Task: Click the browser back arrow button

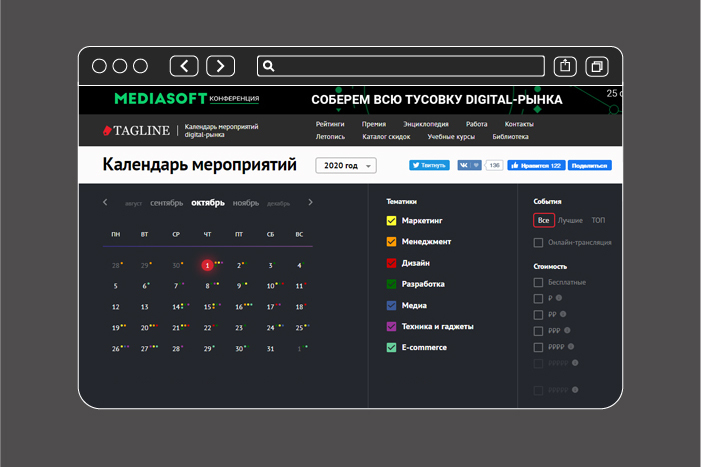Action: (184, 66)
